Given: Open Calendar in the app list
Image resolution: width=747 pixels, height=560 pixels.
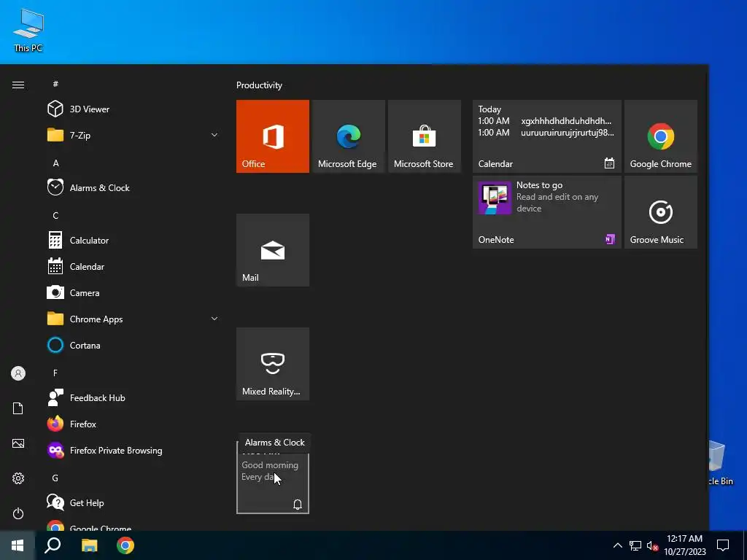Looking at the screenshot, I should (x=133, y=267).
